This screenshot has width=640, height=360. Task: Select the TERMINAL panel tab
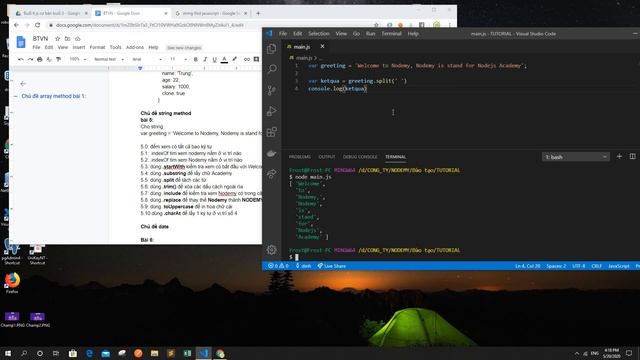[396, 157]
